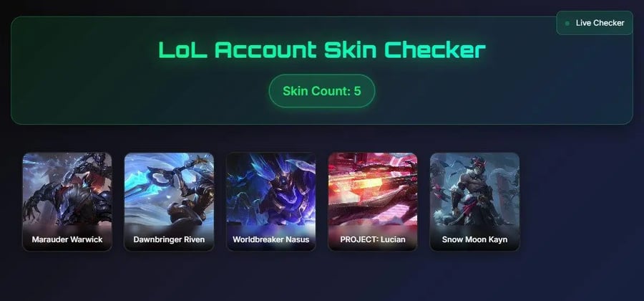The height and width of the screenshot is (301, 644).
Task: Click the number 5 in Skin Count
Action: tap(357, 91)
